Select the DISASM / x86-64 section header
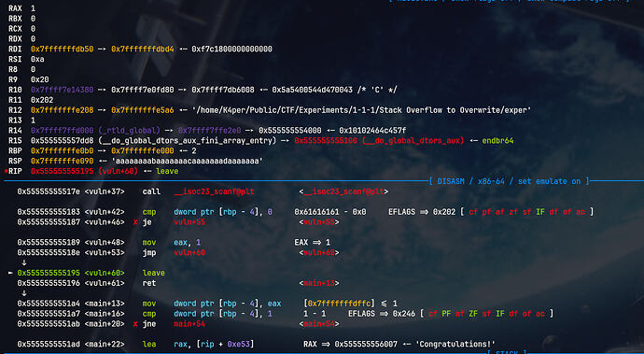Viewport: 644px width, 354px height. pos(509,181)
